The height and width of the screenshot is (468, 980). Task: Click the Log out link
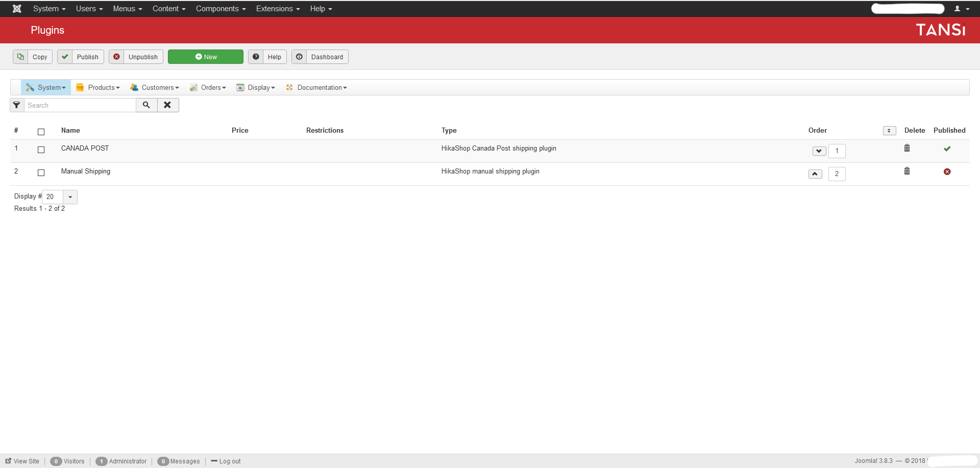point(230,461)
